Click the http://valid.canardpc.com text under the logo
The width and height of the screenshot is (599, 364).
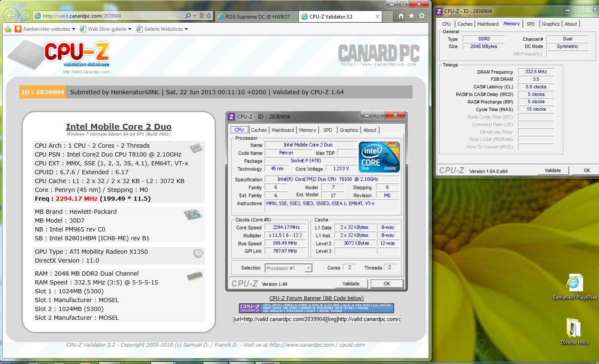tap(86, 72)
